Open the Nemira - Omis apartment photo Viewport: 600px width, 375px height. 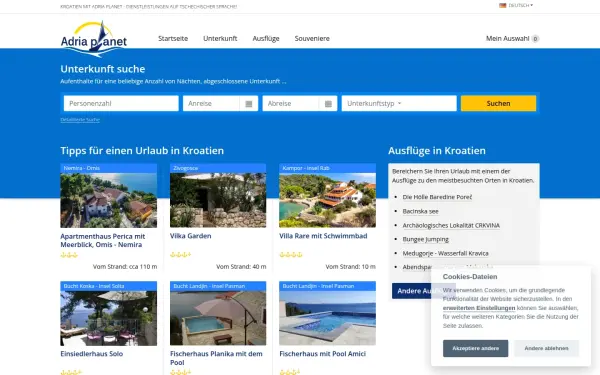coord(109,200)
